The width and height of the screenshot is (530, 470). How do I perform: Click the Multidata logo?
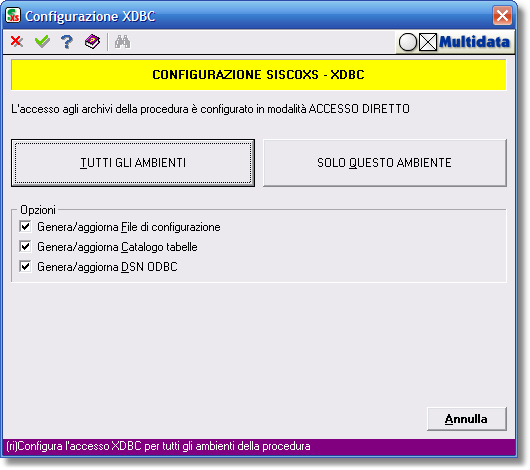pyautogui.click(x=474, y=42)
